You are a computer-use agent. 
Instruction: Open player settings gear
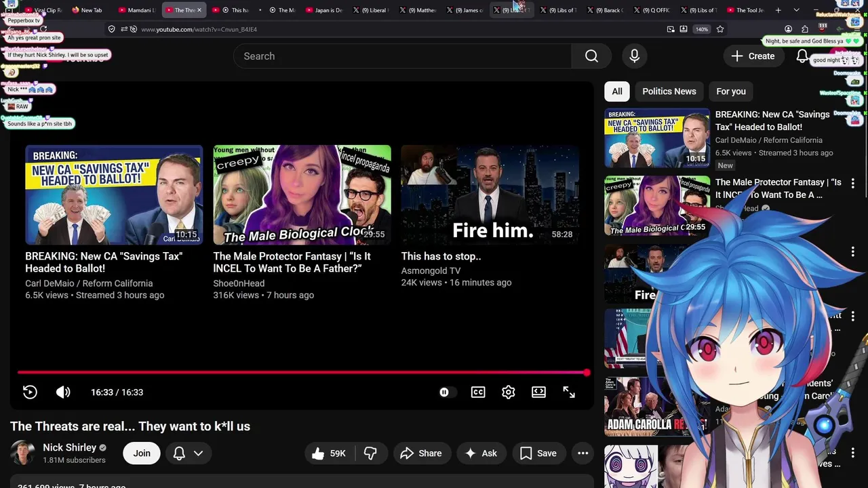(x=509, y=392)
